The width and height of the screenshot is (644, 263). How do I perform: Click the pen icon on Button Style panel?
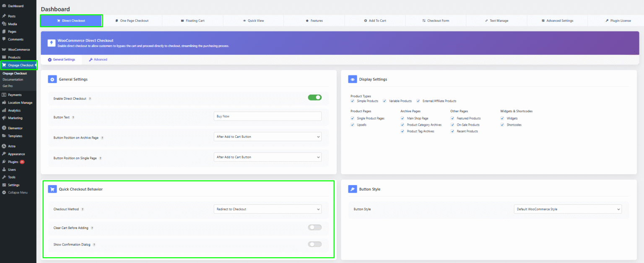coord(352,189)
